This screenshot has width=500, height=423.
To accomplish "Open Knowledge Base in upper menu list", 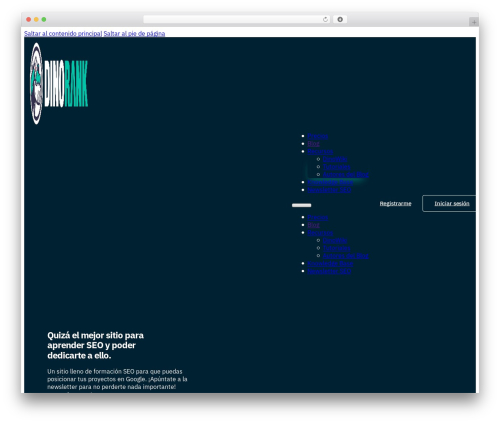I will pyautogui.click(x=330, y=182).
